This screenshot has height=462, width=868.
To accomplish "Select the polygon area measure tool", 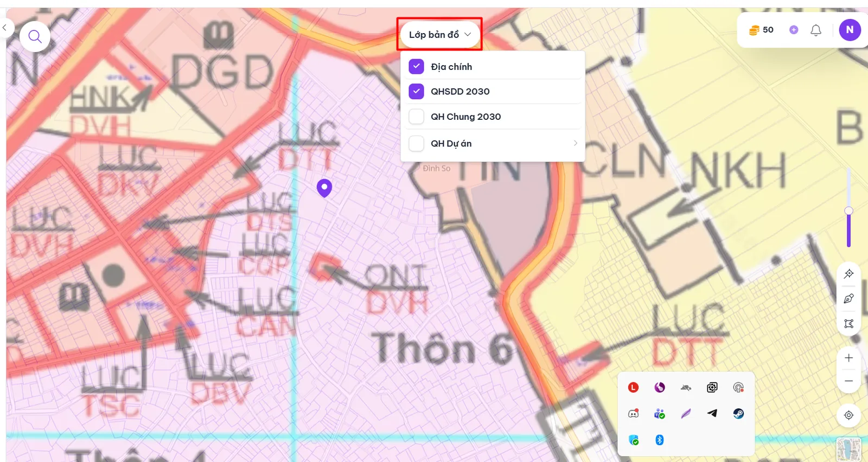I will tap(849, 324).
